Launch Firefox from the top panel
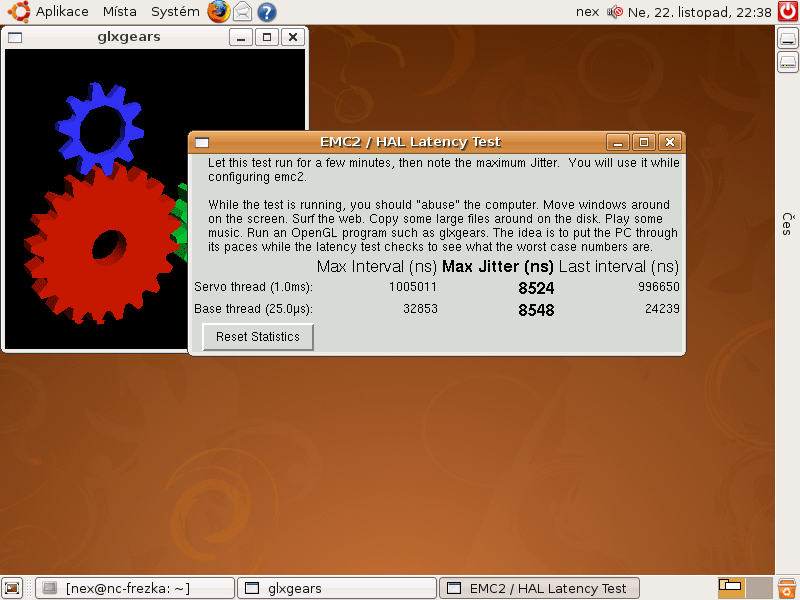800x600 pixels. click(x=219, y=12)
